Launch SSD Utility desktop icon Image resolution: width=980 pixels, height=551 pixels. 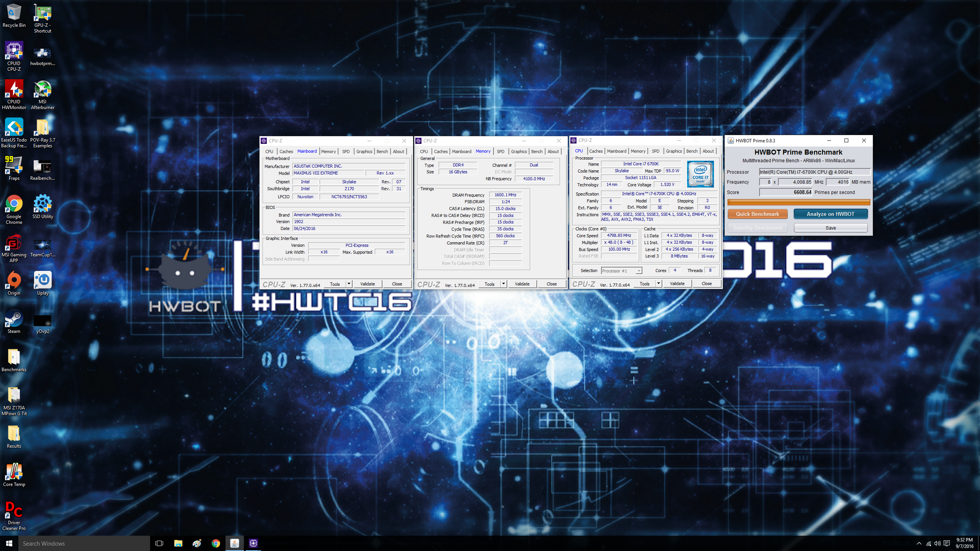(42, 207)
